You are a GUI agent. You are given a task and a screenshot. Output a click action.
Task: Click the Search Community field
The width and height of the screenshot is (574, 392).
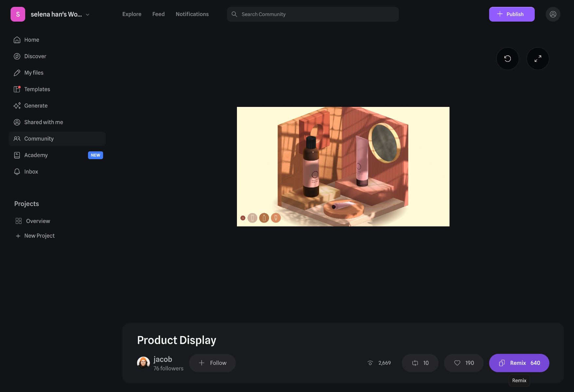click(313, 14)
